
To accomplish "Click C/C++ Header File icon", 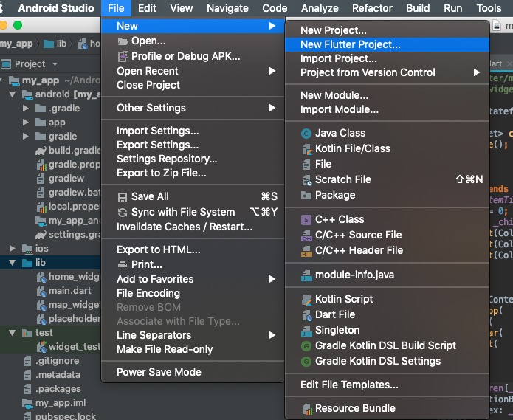I will (306, 251).
